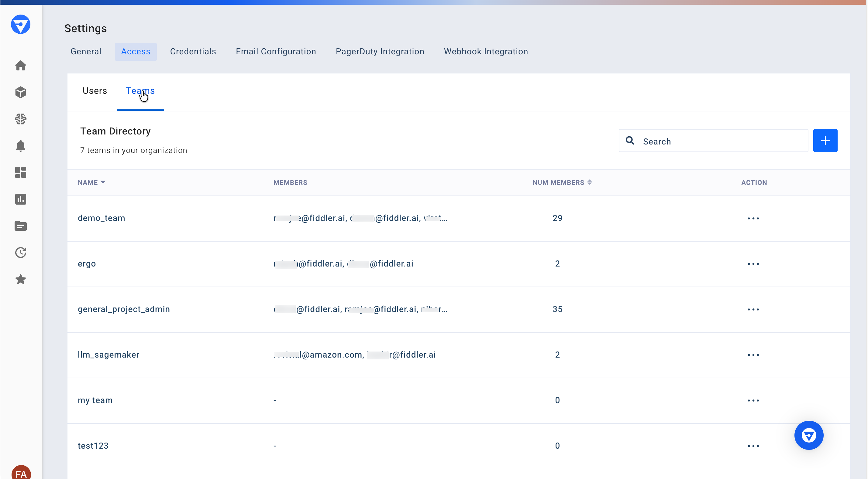Open the history clock icon

pyautogui.click(x=21, y=253)
